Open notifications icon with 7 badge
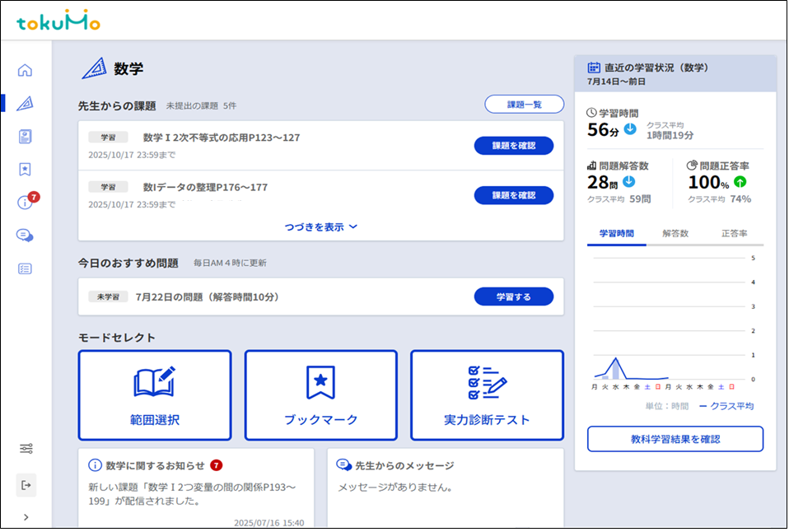 (x=26, y=202)
